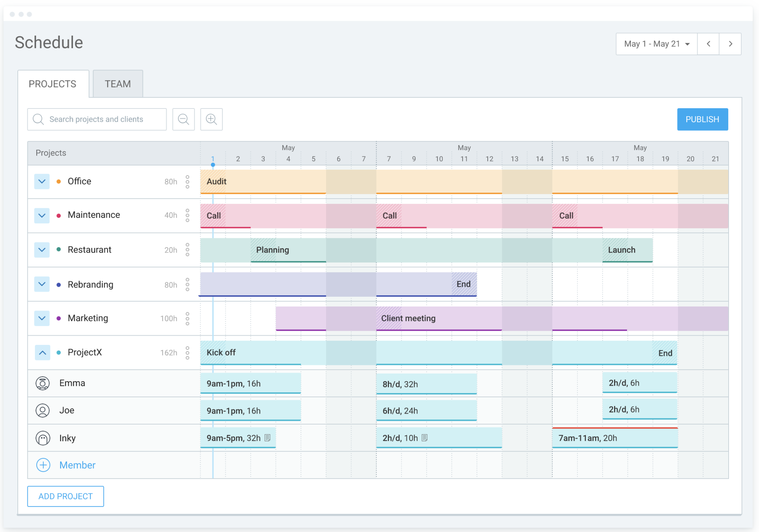Click the search magnifier icon
759x532 pixels.
tap(38, 119)
